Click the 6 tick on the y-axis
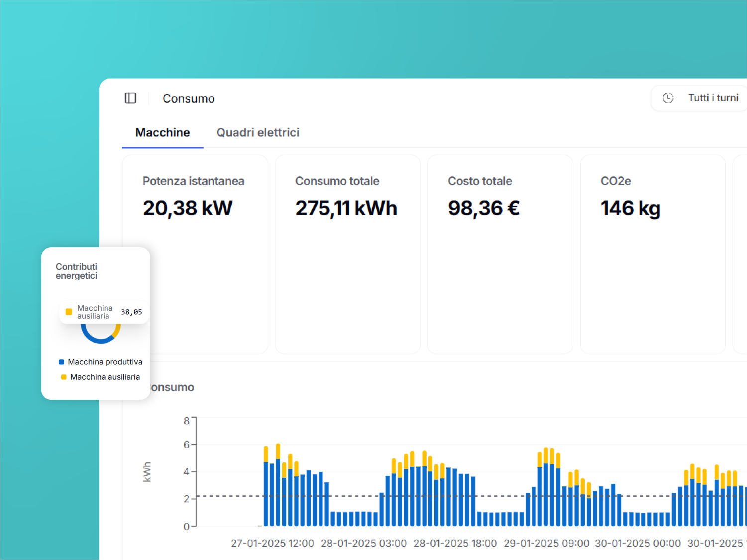747x560 pixels. pos(187,445)
